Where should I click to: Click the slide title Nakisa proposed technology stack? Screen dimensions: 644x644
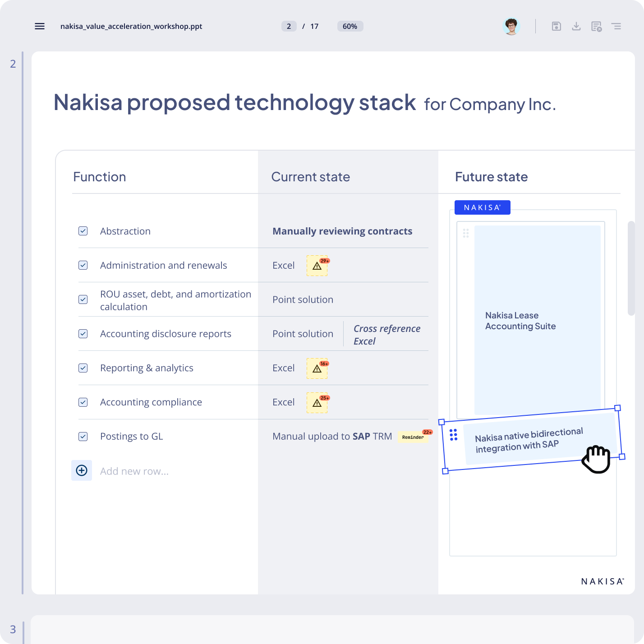235,103
